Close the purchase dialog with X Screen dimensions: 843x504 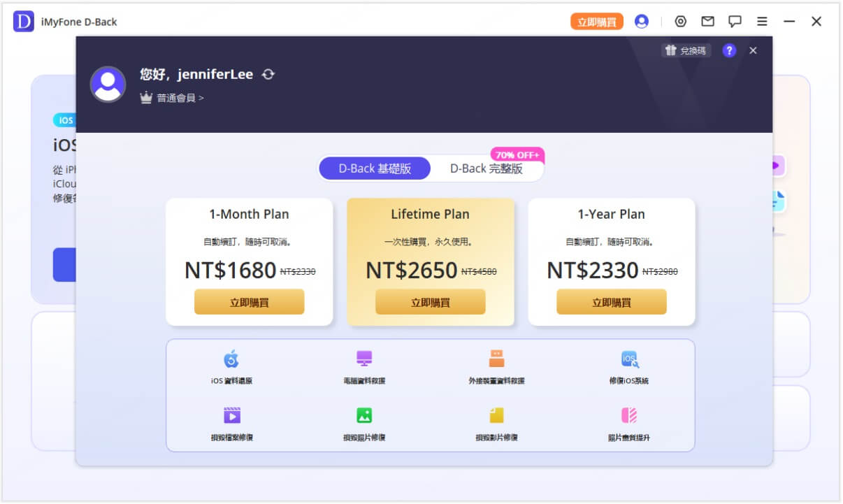pyautogui.click(x=753, y=50)
